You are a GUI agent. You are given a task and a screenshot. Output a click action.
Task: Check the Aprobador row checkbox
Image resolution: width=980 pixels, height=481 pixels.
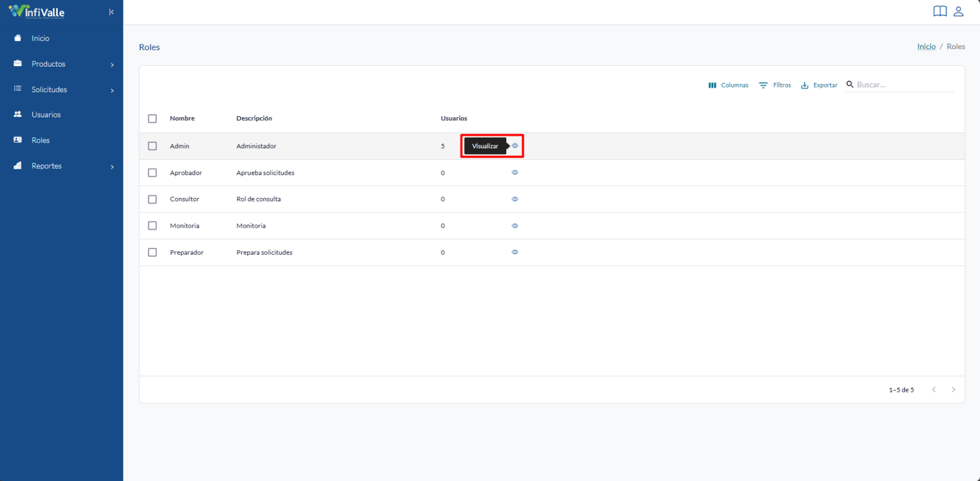point(152,173)
